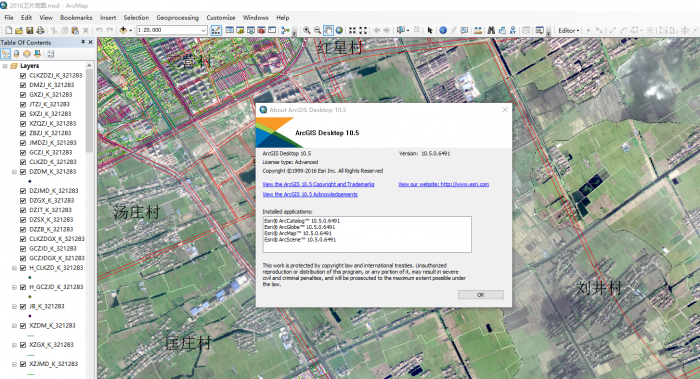Viewport: 700px width, 379px height.
Task: Switch TOC to List By Drawing Order
Action: [6, 54]
